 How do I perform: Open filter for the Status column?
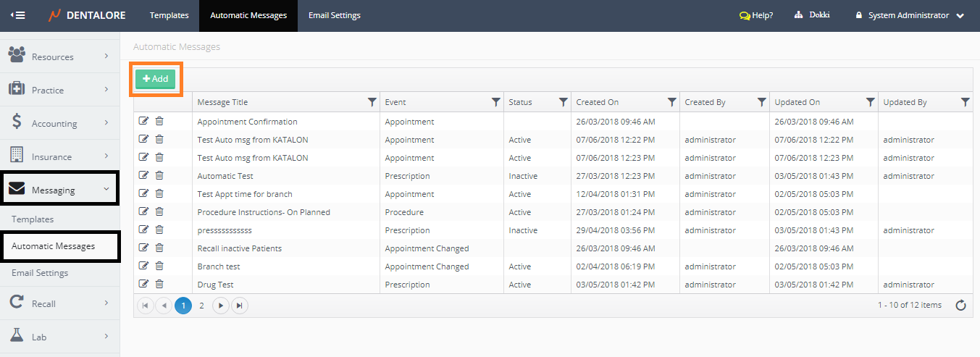pos(563,102)
